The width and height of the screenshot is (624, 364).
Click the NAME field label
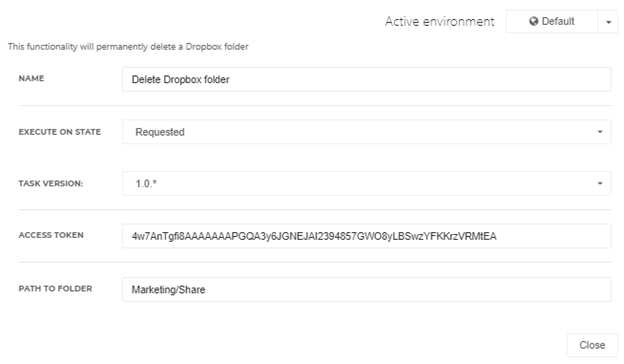coord(31,78)
